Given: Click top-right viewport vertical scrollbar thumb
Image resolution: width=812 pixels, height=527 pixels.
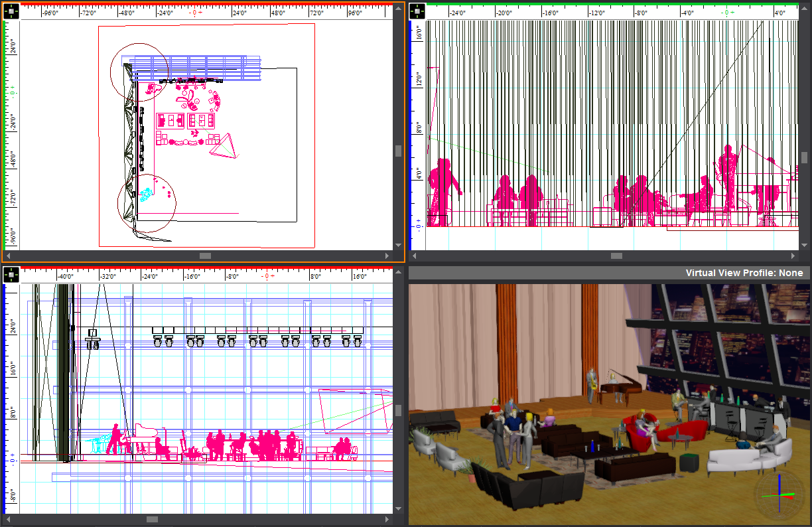Looking at the screenshot, I should point(804,157).
